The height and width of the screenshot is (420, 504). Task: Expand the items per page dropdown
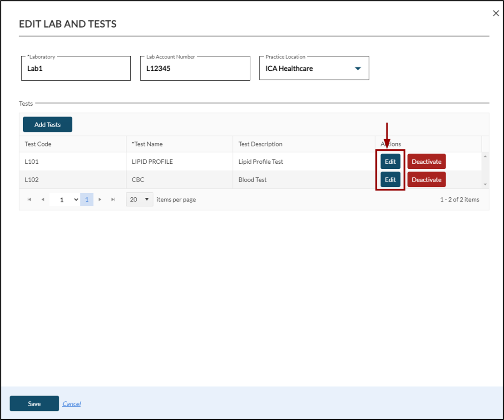[140, 200]
